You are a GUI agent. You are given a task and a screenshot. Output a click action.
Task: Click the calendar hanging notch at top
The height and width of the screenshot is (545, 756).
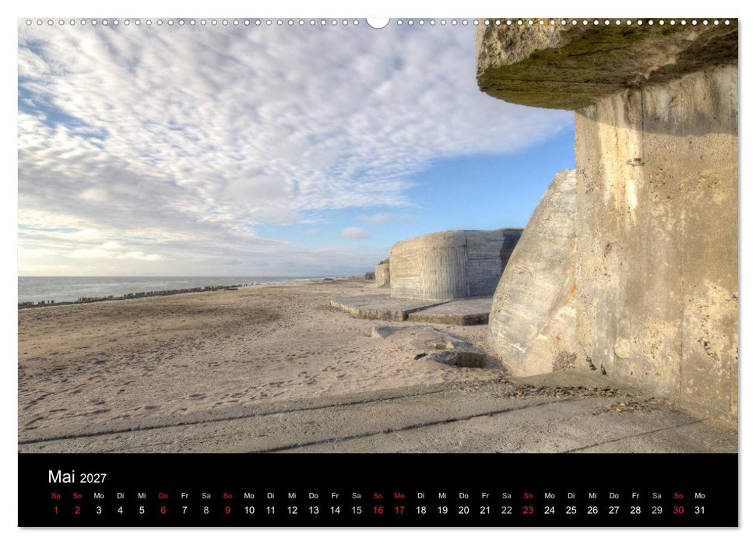pos(378,23)
